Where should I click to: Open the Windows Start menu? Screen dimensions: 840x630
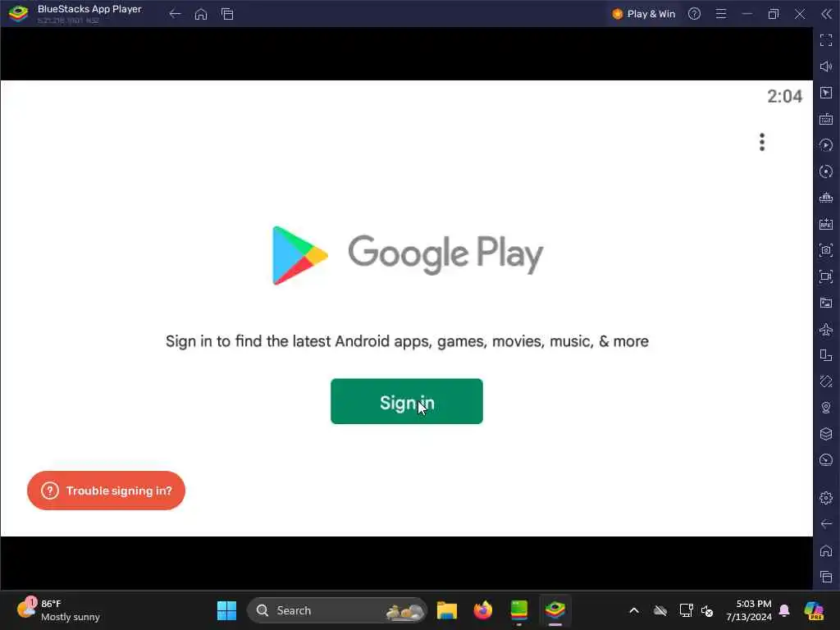[226, 610]
